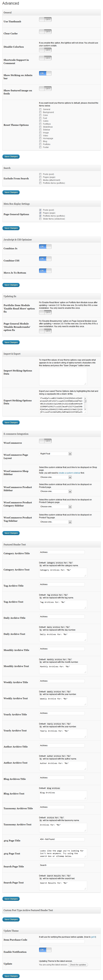Screen dimensions: 103x980
Task: Uncheck Pages (page) in Page General Options
Action: tap(41, 213)
